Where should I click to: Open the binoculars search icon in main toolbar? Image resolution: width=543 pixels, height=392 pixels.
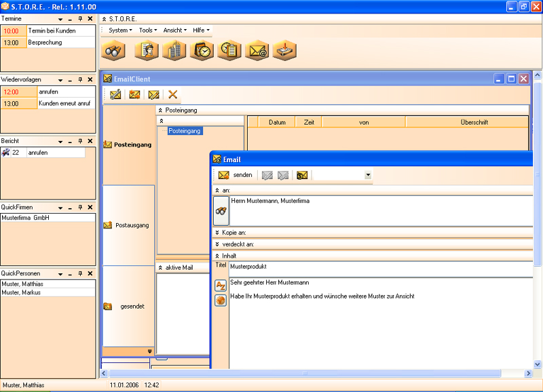click(113, 50)
